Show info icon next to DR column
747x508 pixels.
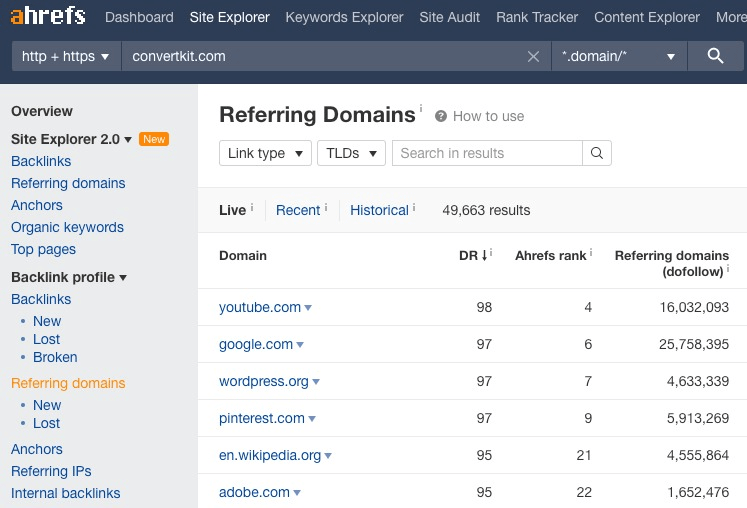point(491,253)
